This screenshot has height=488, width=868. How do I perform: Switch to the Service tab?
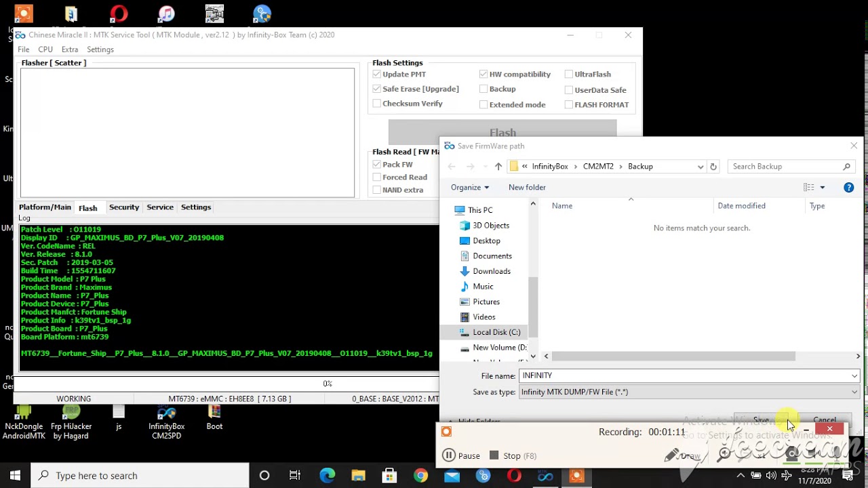(x=160, y=207)
